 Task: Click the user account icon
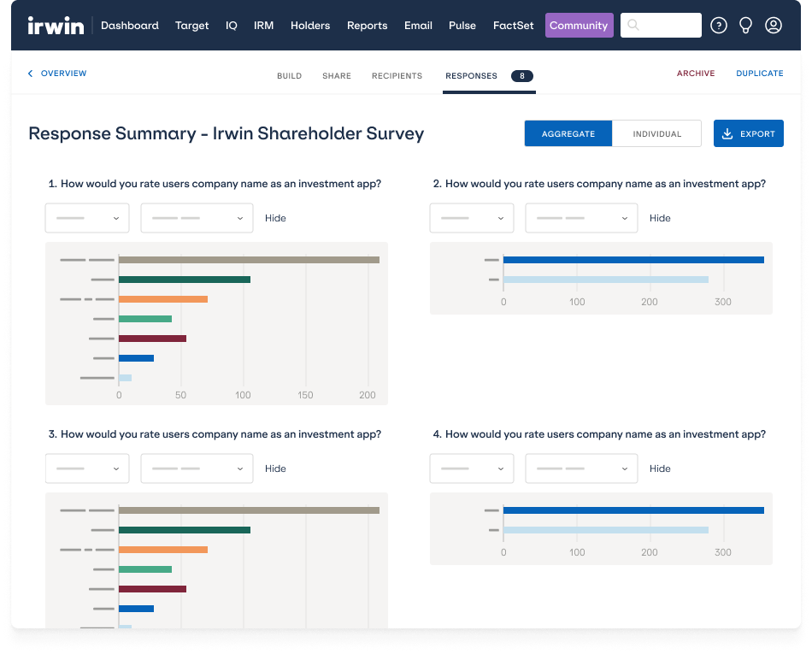pyautogui.click(x=774, y=25)
